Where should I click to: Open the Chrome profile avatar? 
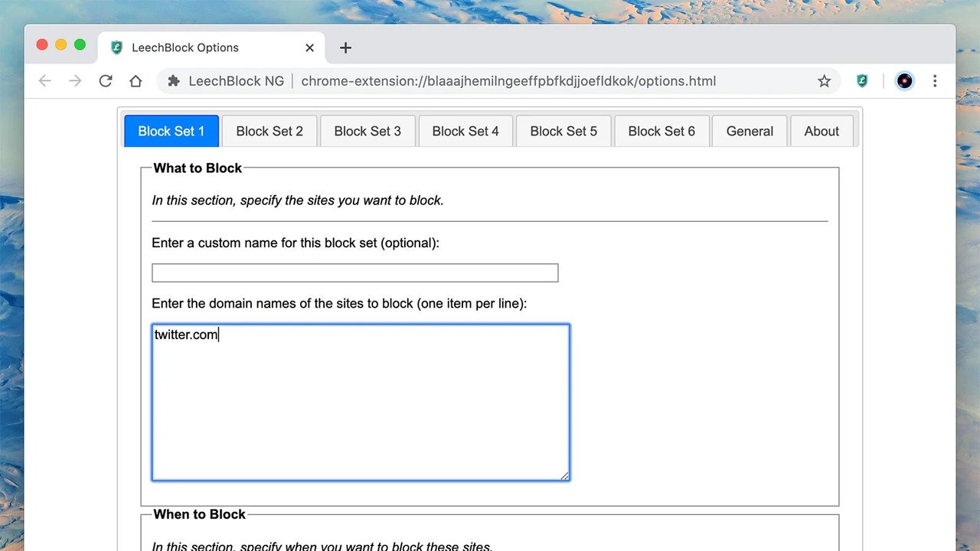coord(905,81)
